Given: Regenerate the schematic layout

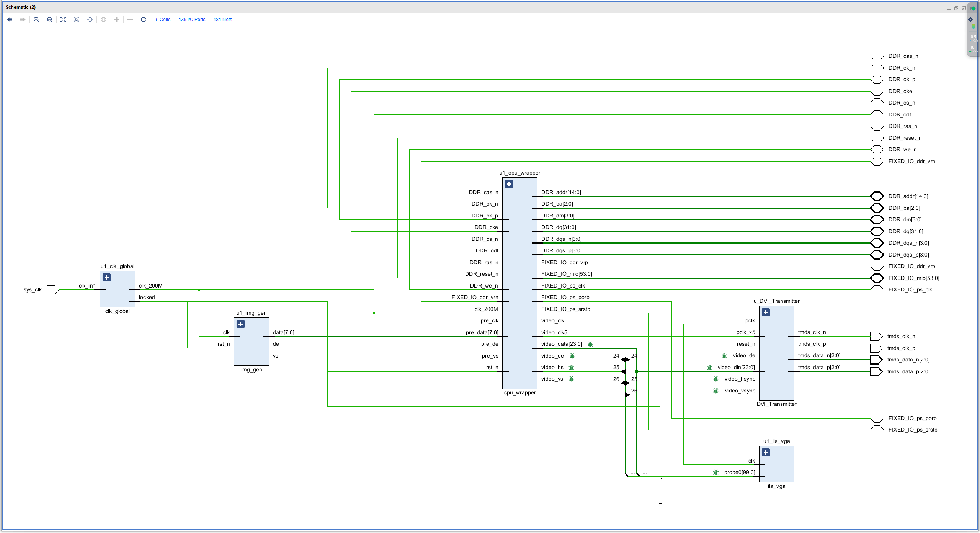Looking at the screenshot, I should [144, 20].
